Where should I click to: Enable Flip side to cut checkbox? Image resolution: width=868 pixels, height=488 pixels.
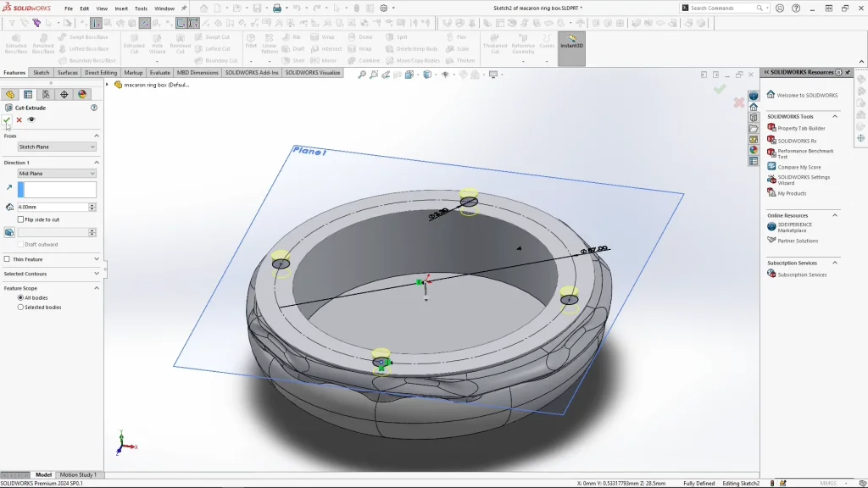(21, 219)
